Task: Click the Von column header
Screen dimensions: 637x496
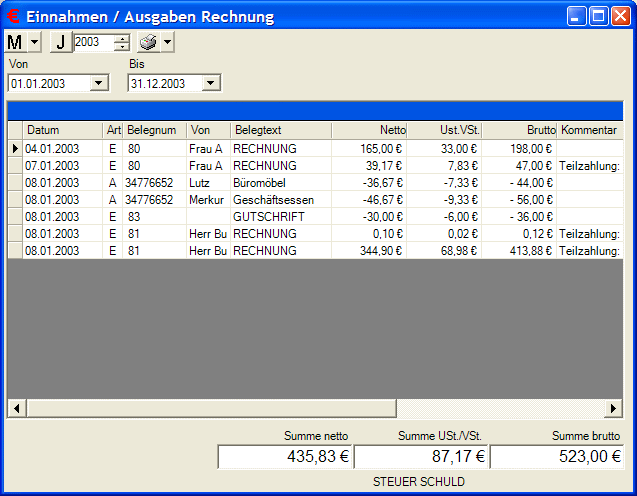Action: pyautogui.click(x=209, y=130)
